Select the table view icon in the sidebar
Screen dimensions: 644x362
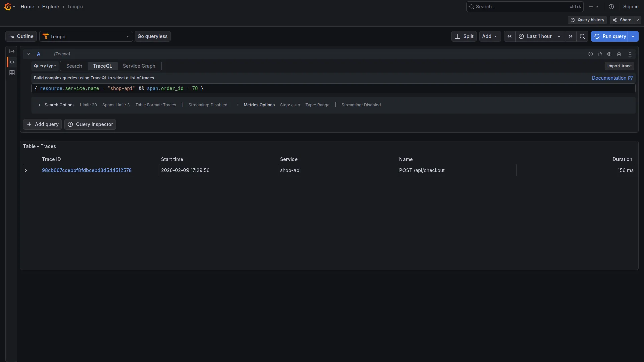click(12, 73)
